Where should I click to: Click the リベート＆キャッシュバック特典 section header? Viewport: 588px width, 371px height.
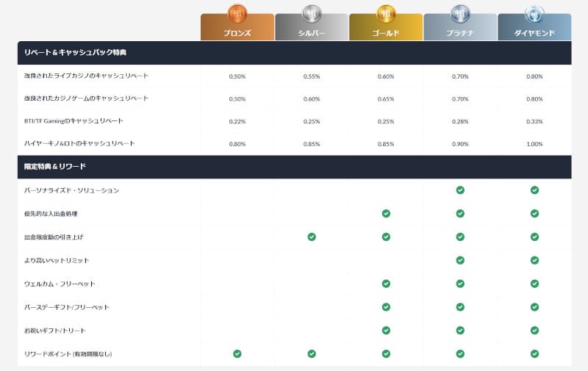(x=75, y=53)
